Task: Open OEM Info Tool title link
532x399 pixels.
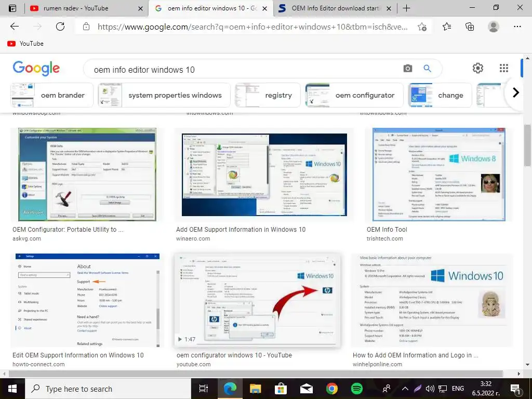Action: tap(387, 229)
